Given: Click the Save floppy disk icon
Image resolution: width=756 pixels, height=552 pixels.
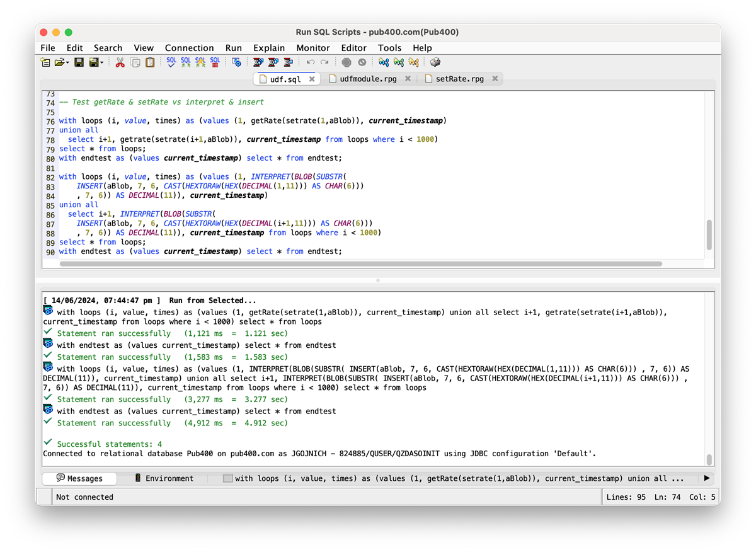Looking at the screenshot, I should [79, 62].
